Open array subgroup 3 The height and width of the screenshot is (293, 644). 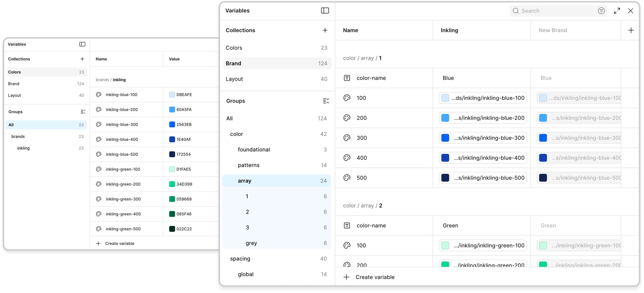[277, 228]
